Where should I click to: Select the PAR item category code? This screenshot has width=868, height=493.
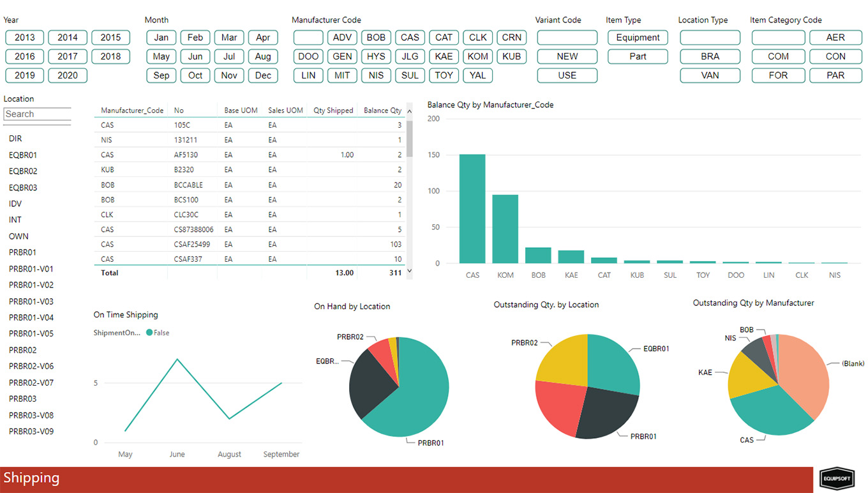(835, 75)
